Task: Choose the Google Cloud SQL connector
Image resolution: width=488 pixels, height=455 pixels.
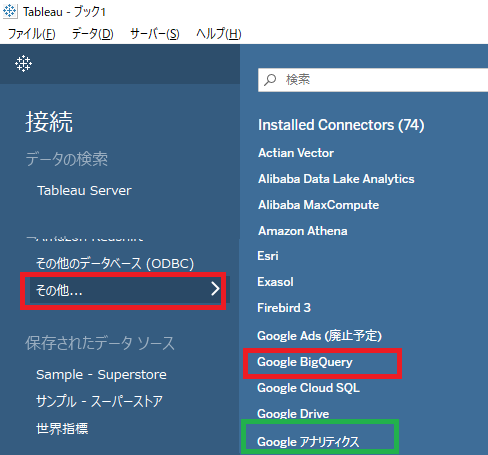Action: 308,388
